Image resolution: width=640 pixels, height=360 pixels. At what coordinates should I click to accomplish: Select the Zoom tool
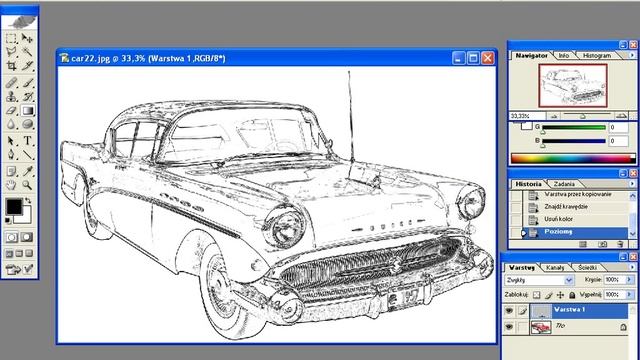pos(27,185)
